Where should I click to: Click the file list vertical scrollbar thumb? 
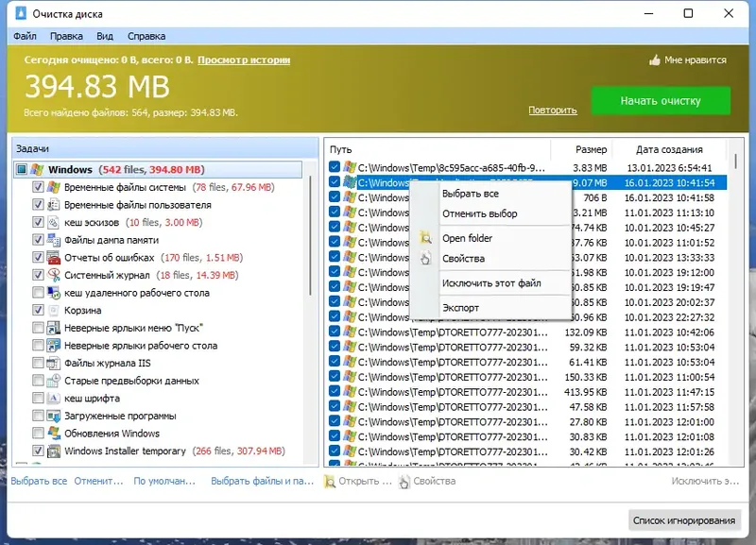(735, 162)
